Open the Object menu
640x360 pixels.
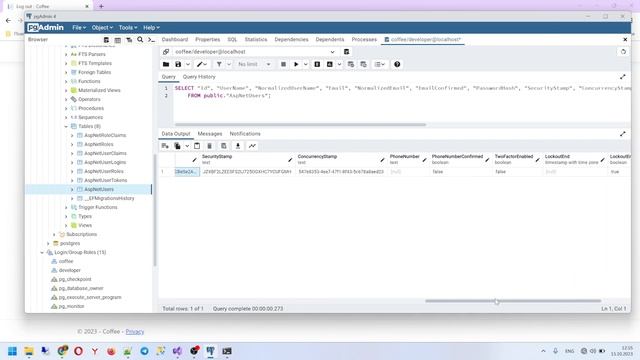pyautogui.click(x=102, y=27)
